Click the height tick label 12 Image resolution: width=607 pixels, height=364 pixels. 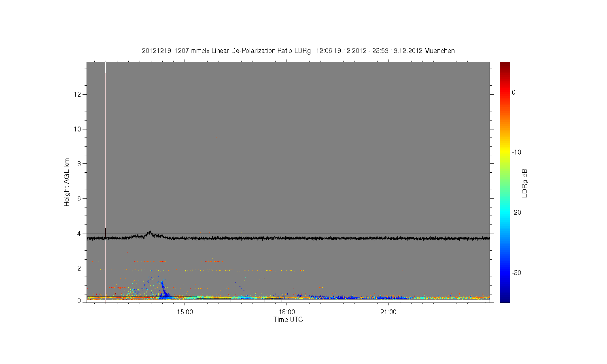78,94
